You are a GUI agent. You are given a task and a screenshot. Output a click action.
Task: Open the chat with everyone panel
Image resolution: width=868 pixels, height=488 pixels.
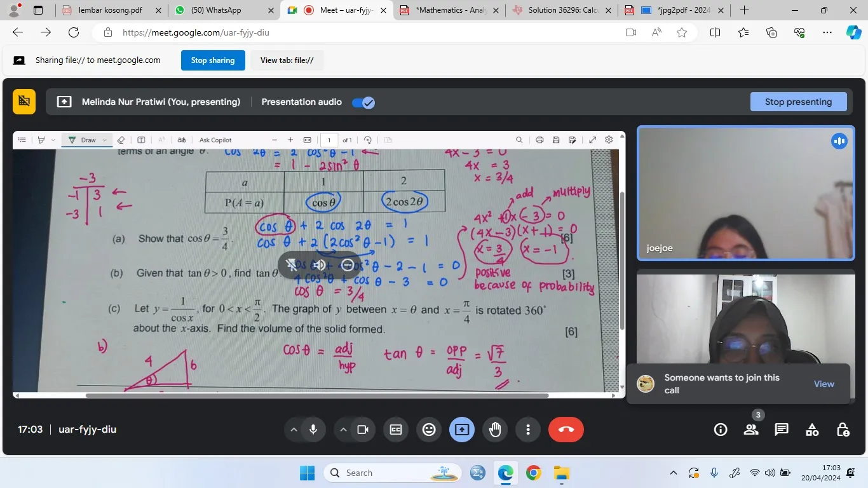782,430
